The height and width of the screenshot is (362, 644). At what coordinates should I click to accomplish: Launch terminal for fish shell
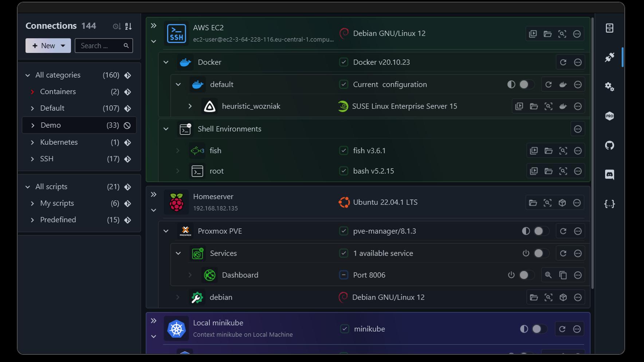(534, 151)
